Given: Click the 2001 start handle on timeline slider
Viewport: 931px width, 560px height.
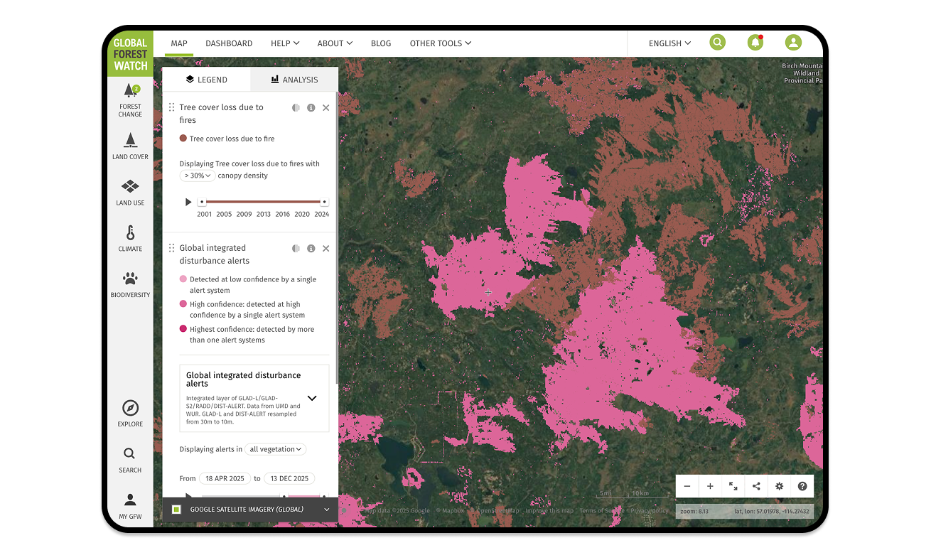Looking at the screenshot, I should coord(202,202).
